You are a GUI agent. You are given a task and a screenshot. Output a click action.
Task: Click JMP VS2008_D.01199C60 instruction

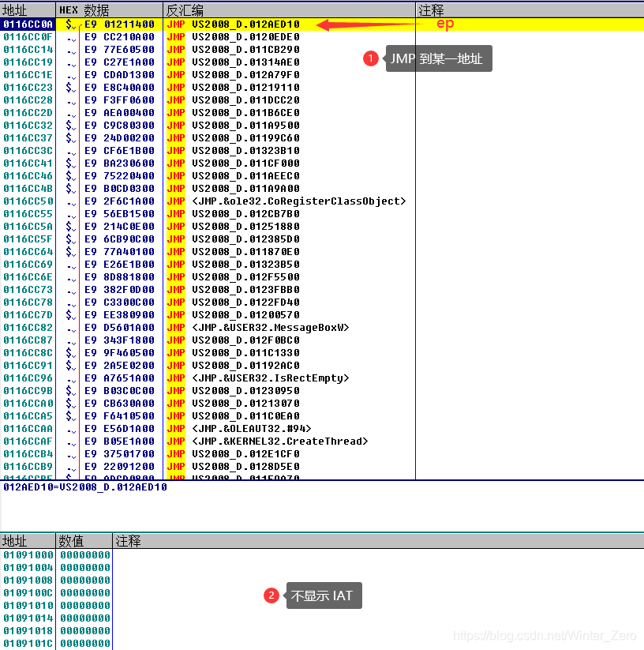(x=233, y=138)
